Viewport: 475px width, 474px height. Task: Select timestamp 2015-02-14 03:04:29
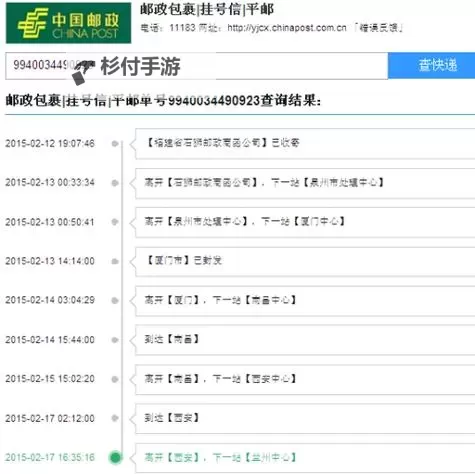tap(50, 300)
